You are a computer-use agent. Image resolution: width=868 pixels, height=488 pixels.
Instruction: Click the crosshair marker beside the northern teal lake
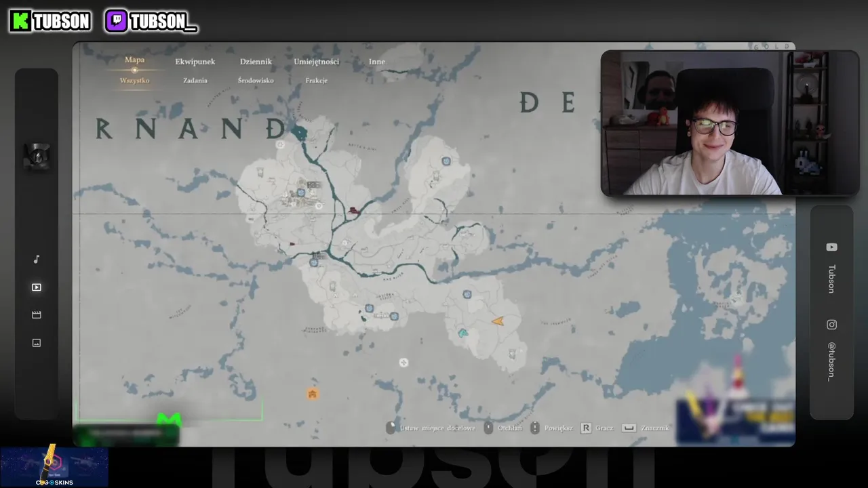tap(280, 144)
